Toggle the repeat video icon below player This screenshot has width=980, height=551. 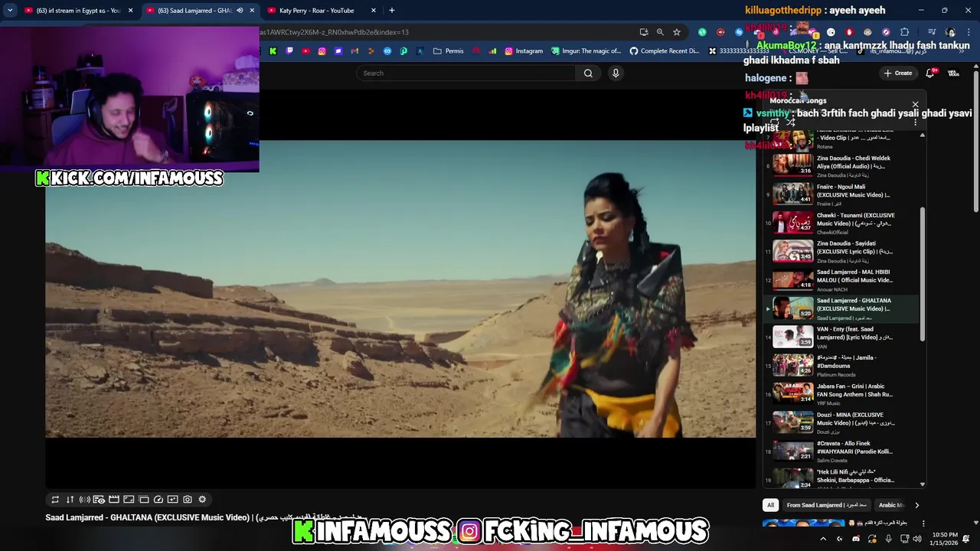pyautogui.click(x=55, y=500)
